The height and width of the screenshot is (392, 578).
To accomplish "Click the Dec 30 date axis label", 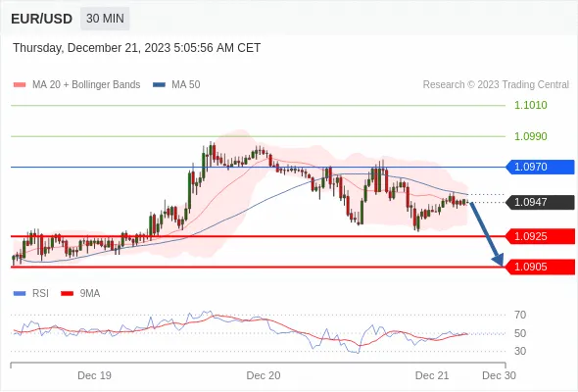I will (x=499, y=375).
